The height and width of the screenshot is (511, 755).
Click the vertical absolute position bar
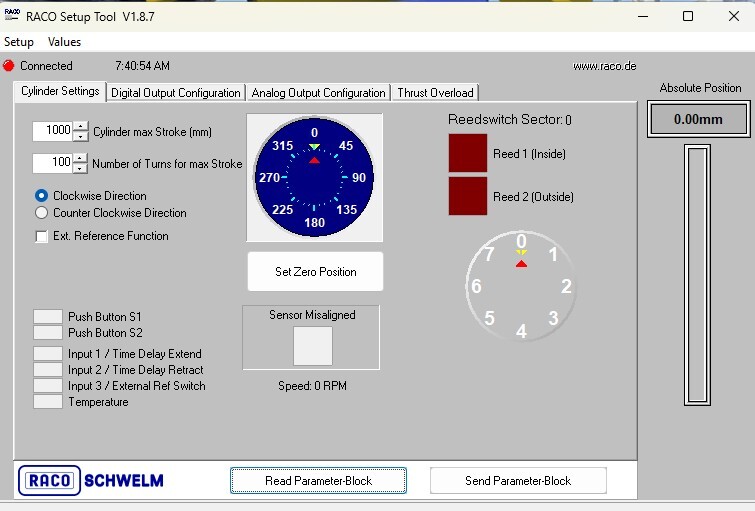point(697,275)
